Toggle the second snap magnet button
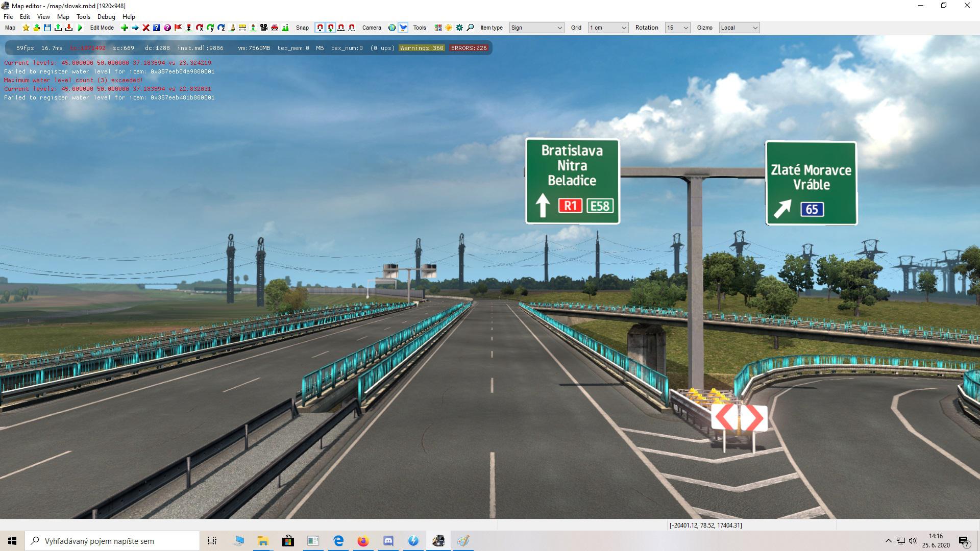 [x=331, y=28]
